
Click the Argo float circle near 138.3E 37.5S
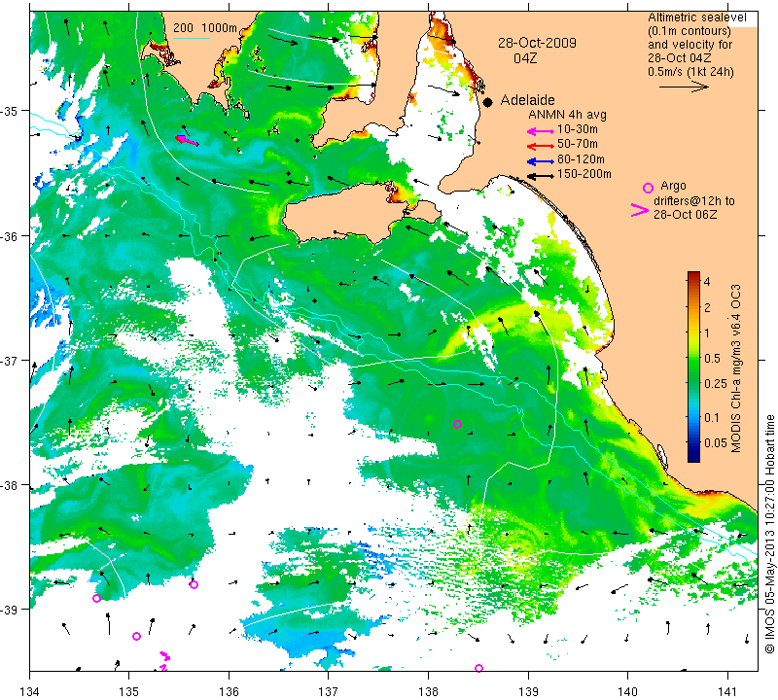click(x=457, y=424)
